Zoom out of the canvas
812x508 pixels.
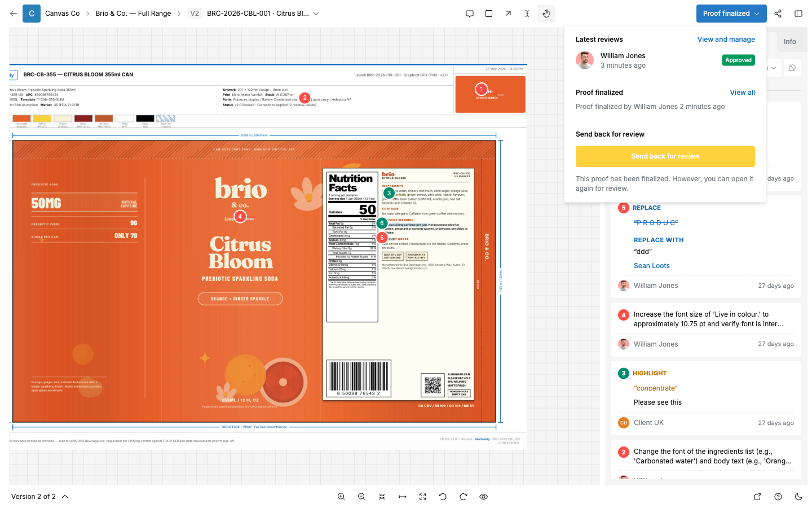tap(361, 497)
